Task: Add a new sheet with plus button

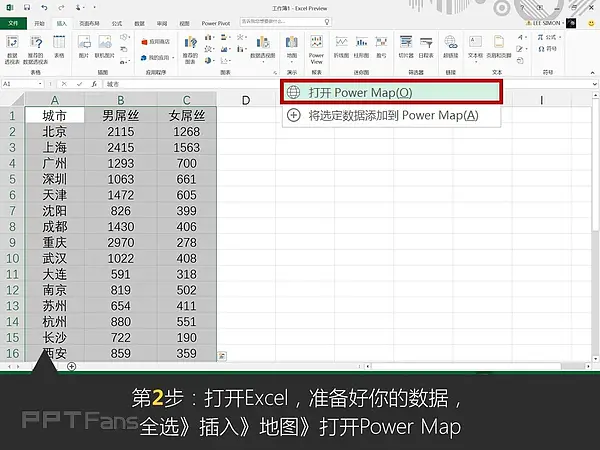Action: [71, 367]
